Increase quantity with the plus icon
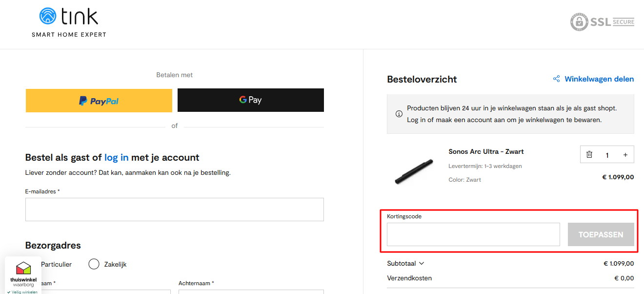 pyautogui.click(x=625, y=155)
